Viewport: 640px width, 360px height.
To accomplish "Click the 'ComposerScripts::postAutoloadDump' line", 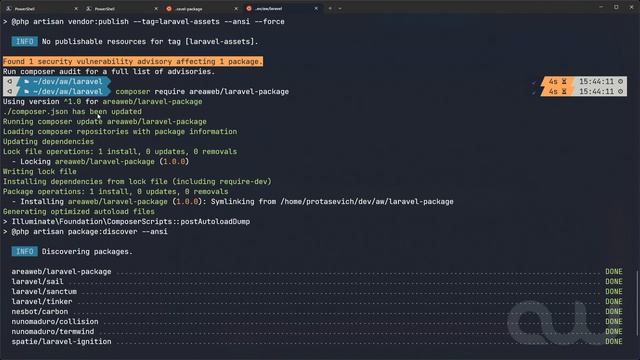I will [127, 221].
